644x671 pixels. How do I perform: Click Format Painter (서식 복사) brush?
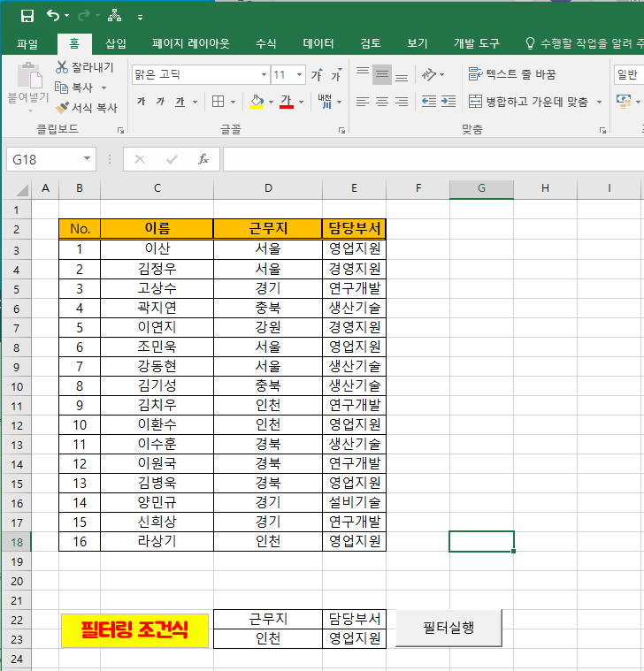(62, 107)
